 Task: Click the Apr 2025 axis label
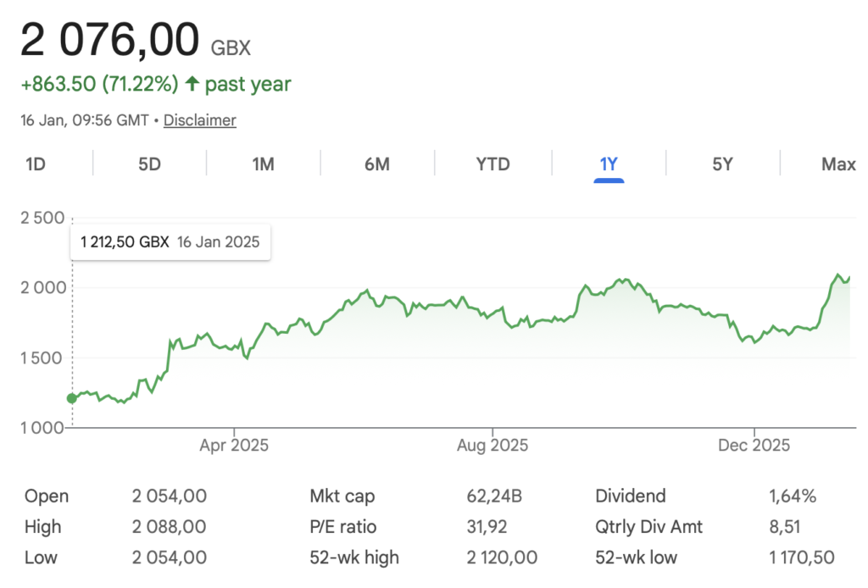point(234,445)
